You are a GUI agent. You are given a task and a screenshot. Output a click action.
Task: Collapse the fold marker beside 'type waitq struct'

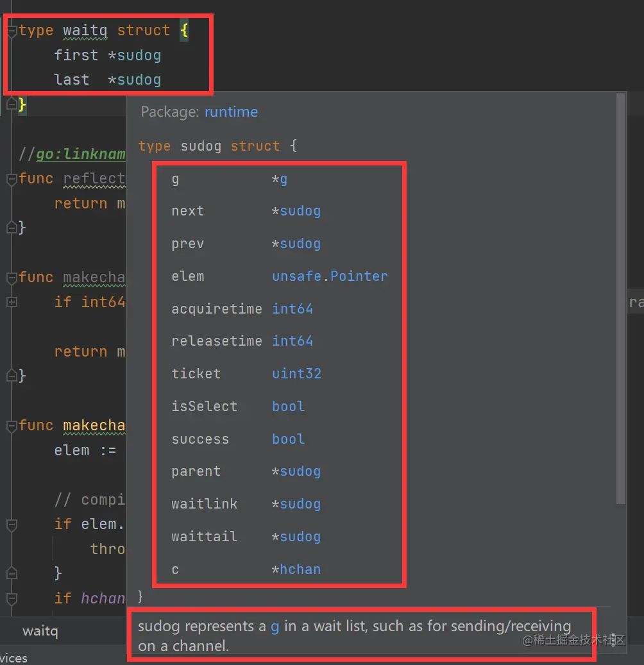(12, 31)
